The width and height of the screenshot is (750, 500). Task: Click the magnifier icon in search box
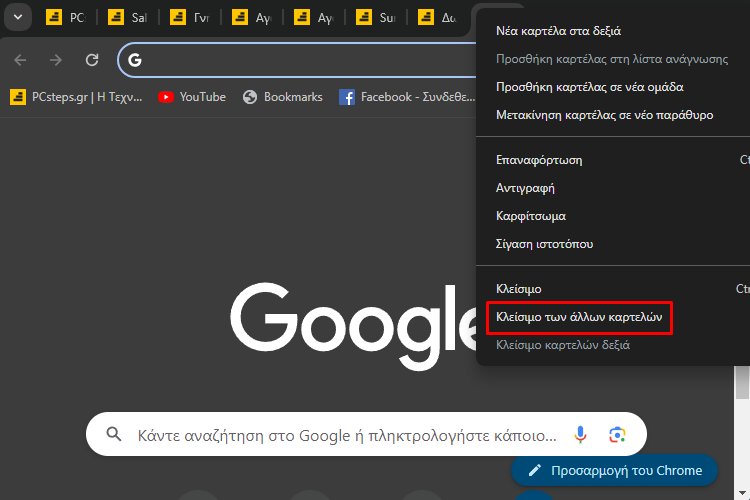coord(114,434)
